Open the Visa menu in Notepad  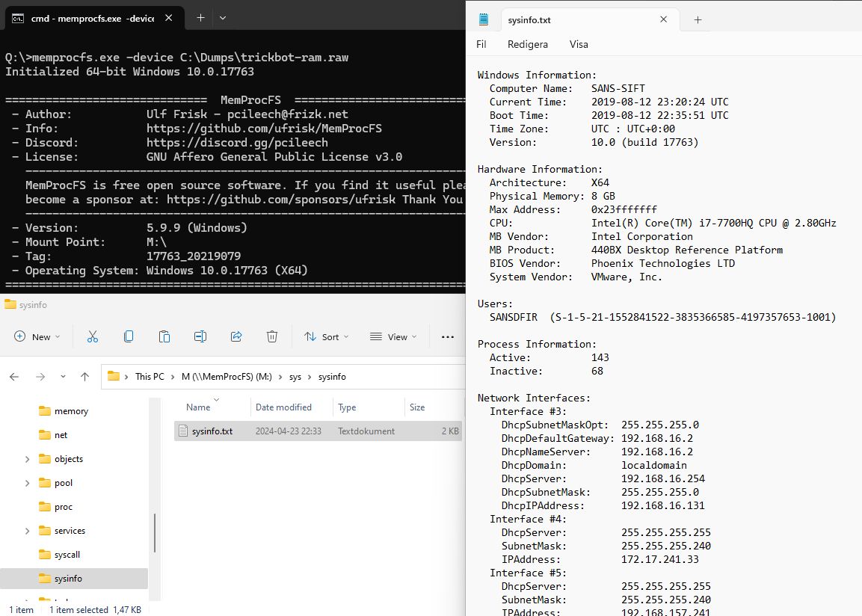[x=579, y=45]
